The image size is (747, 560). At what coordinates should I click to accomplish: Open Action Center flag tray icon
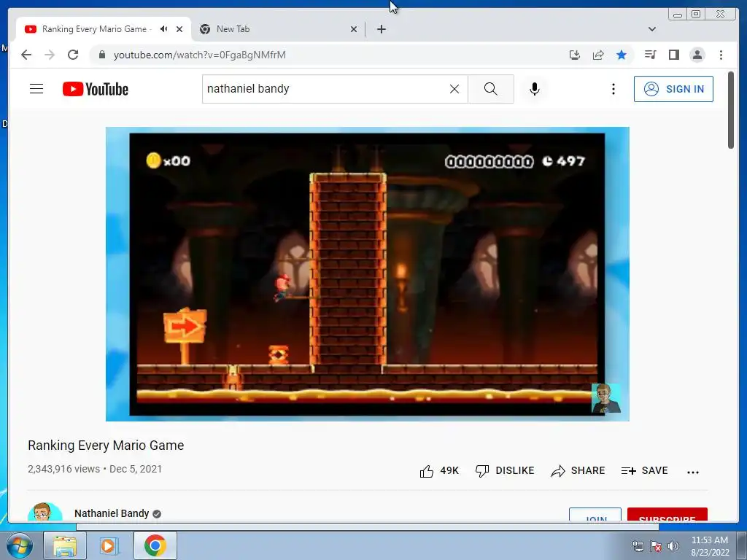click(656, 546)
